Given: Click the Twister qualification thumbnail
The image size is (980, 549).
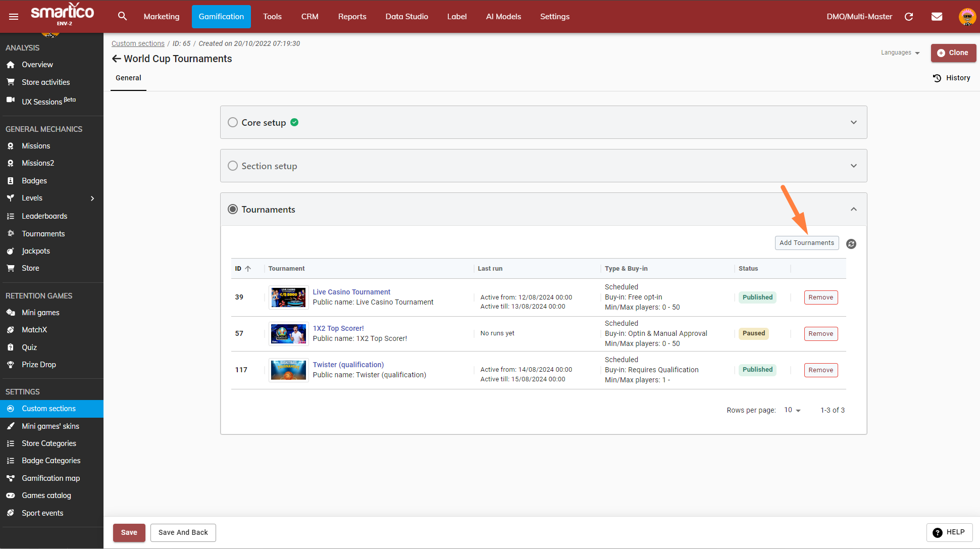Looking at the screenshot, I should 288,370.
